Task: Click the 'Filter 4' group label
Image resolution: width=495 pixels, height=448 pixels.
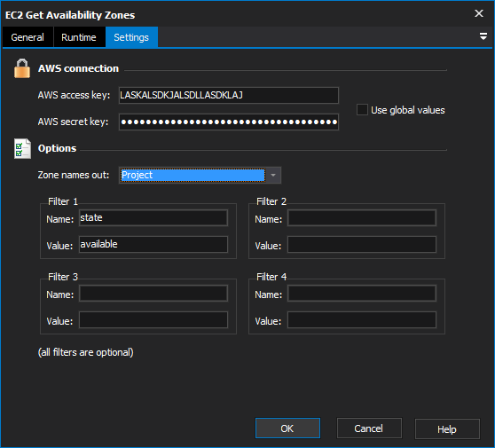Action: pyautogui.click(x=271, y=277)
